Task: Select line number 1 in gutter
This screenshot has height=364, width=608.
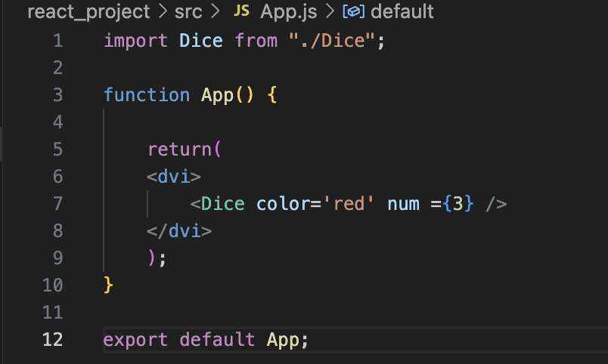Action: point(58,41)
